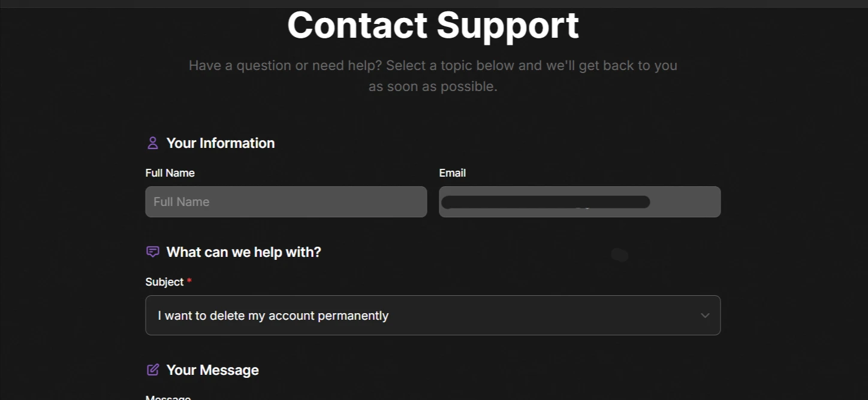Click the red asterisk beside Subject
This screenshot has width=868, height=400.
[x=189, y=281]
